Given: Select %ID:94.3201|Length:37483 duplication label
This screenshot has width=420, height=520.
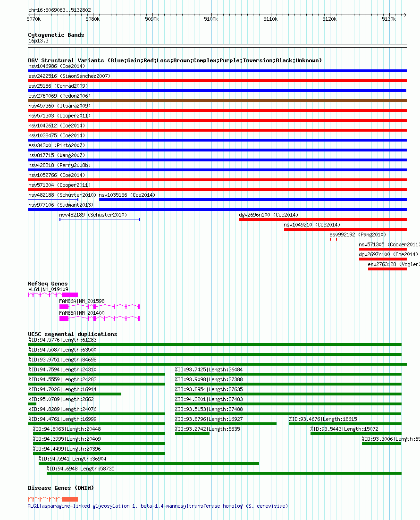Looking at the screenshot, I should [x=209, y=400].
